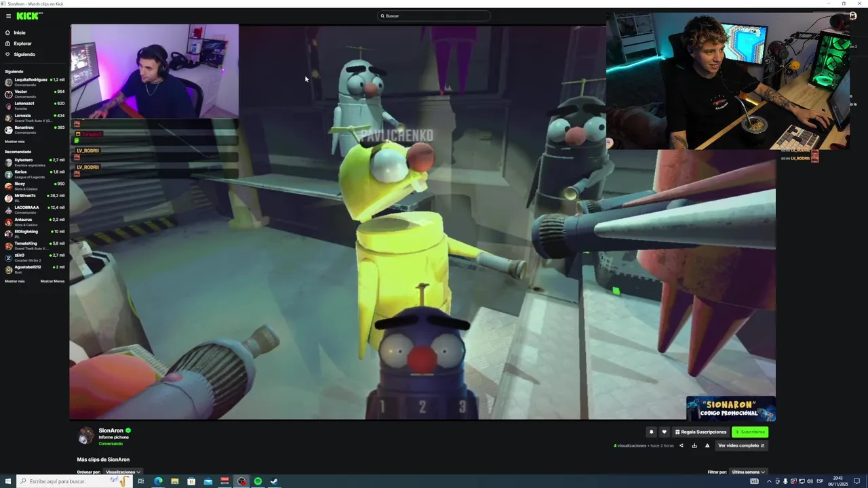The height and width of the screenshot is (488, 868).
Task: Click zEkO's avatar icon
Action: tap(9, 258)
